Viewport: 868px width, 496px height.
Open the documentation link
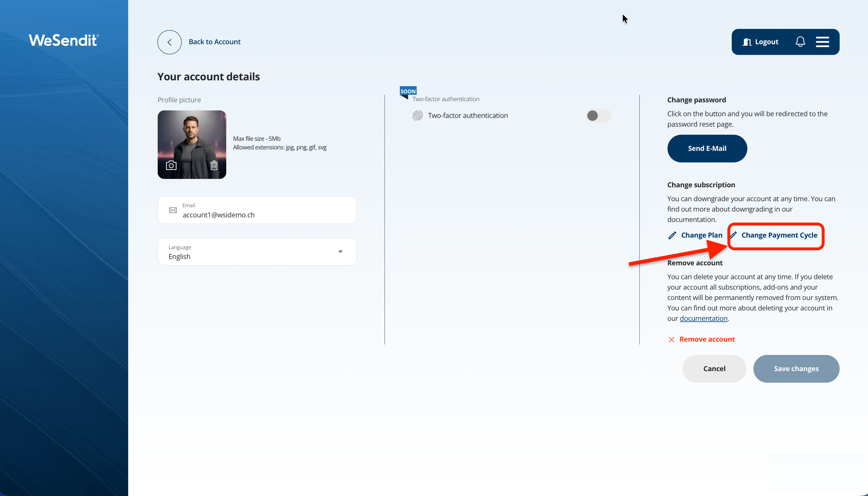coord(703,318)
